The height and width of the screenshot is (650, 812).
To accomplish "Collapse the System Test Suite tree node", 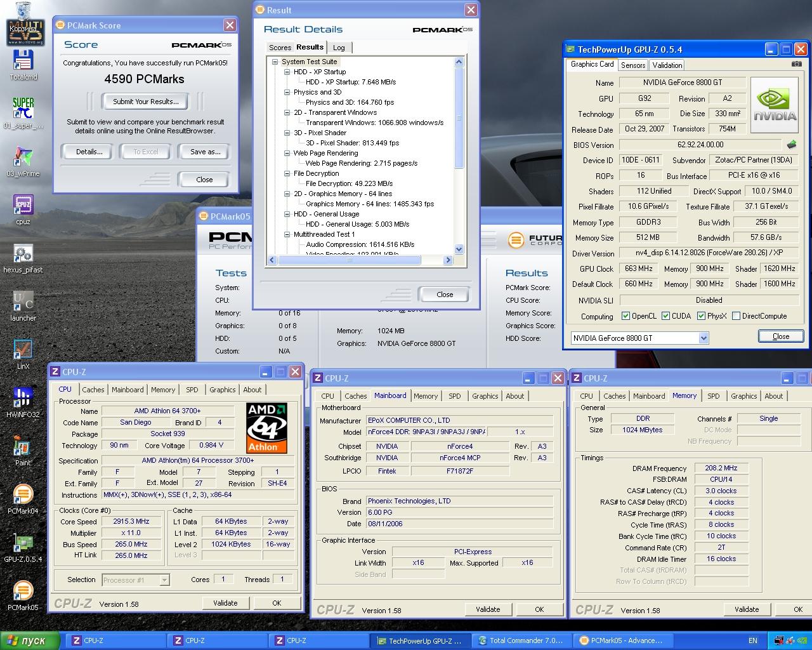I will [275, 62].
